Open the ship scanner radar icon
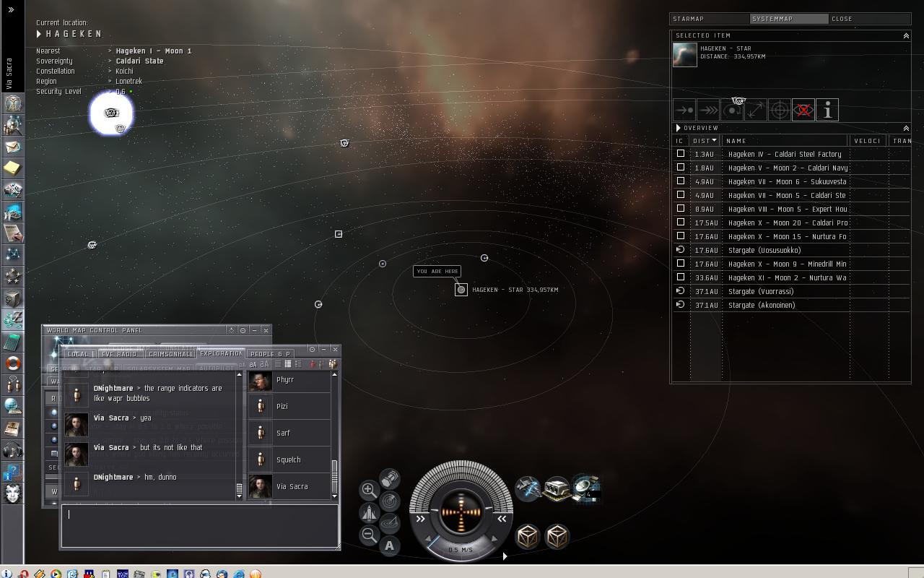Screen dimensions: 924x578 pos(390,501)
